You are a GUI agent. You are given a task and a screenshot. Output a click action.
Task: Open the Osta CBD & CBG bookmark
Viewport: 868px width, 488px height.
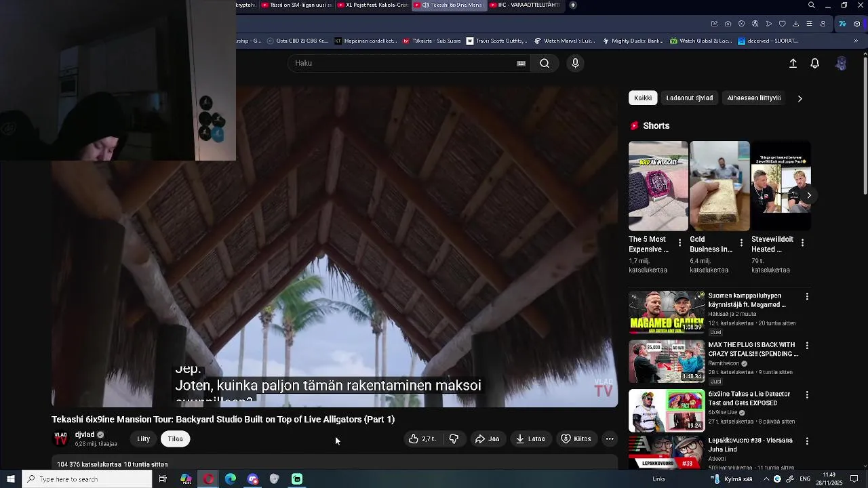tap(298, 41)
